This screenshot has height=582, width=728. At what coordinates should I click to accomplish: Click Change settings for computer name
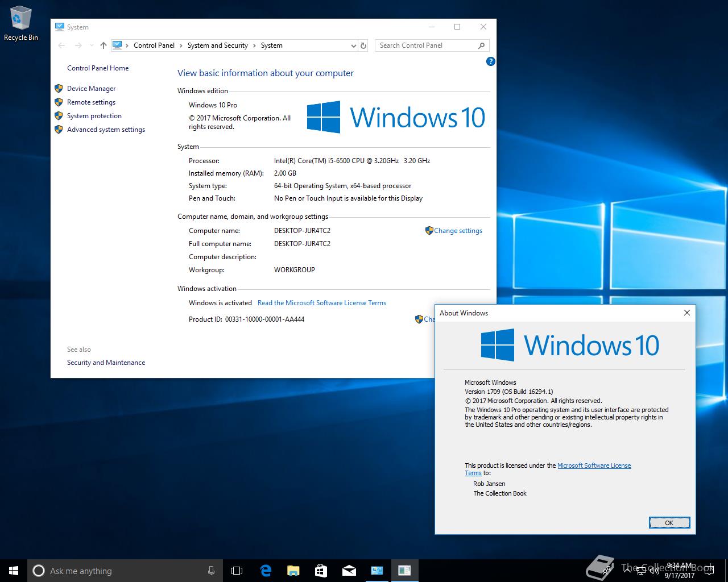(457, 231)
